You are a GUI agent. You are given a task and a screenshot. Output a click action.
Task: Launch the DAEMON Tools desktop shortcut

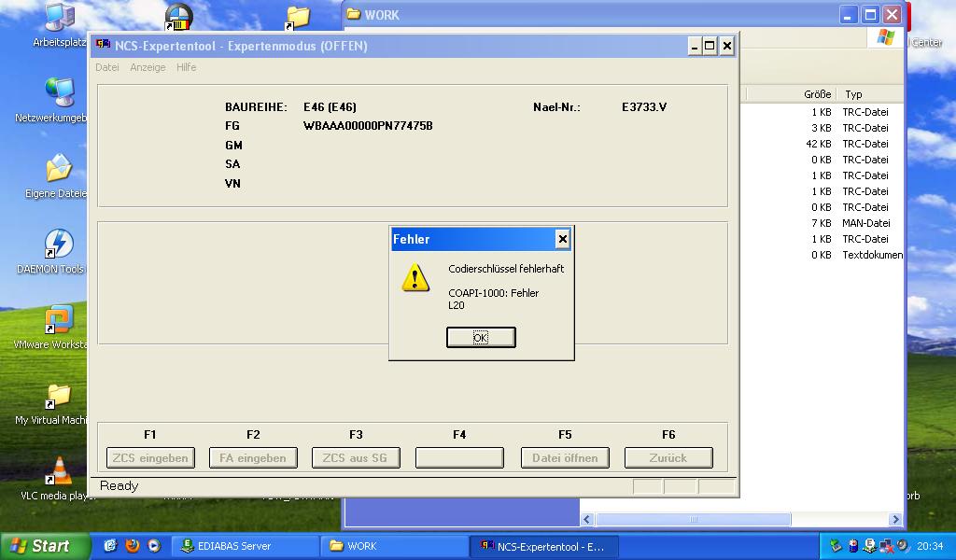(x=58, y=245)
